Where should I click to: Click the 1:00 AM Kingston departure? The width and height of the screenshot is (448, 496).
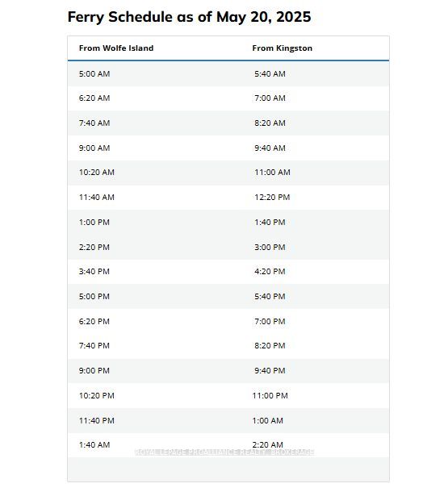click(267, 421)
